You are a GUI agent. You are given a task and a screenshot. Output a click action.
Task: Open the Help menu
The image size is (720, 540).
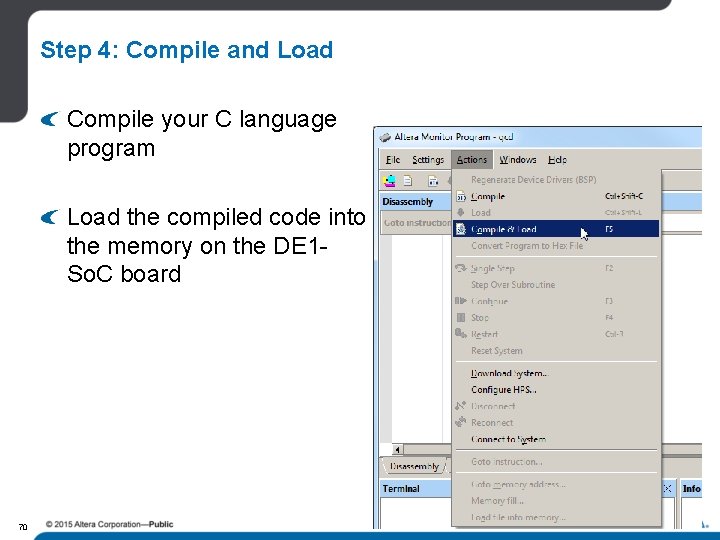coord(557,160)
